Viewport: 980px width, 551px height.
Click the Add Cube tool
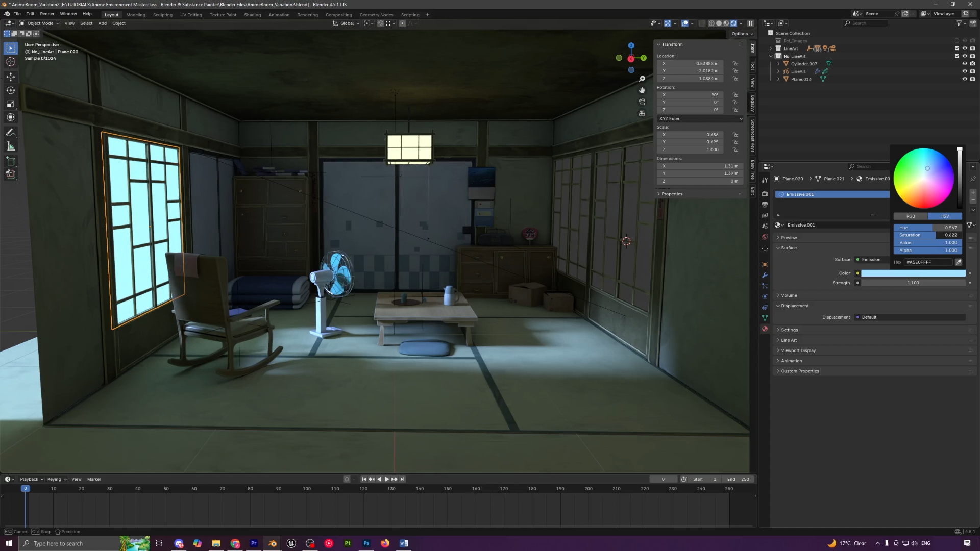click(11, 162)
